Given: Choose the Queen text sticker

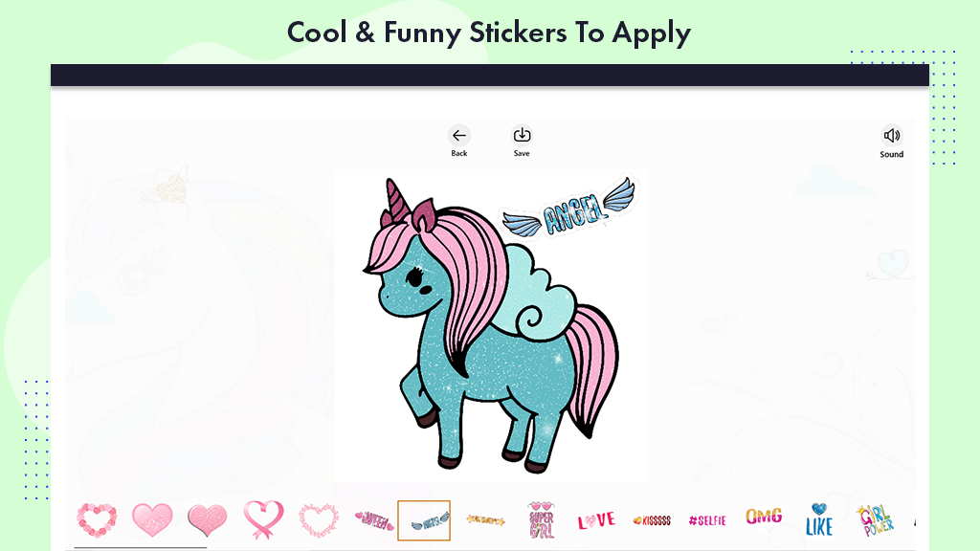Looking at the screenshot, I should point(374,520).
